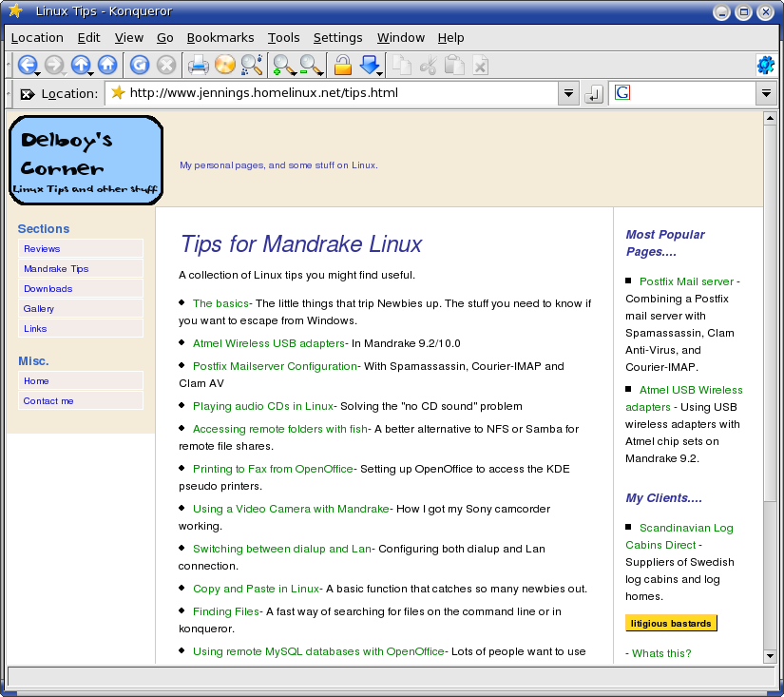
Task: Click the 'litigious bastards' yellow button
Action: tap(671, 624)
